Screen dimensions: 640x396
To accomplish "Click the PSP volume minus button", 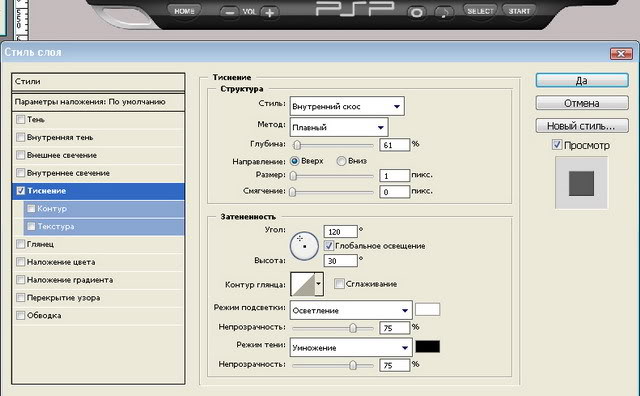I will 230,12.
